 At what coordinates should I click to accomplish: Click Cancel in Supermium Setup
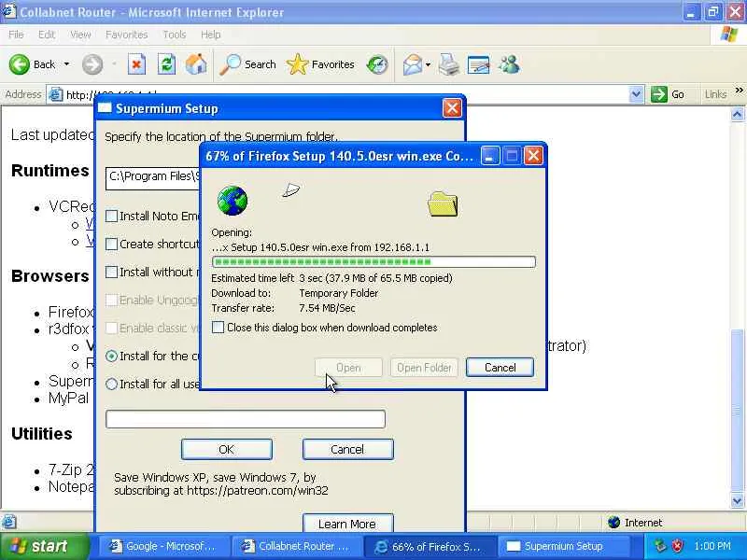click(347, 449)
